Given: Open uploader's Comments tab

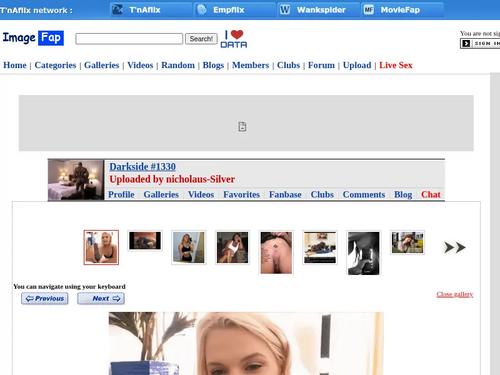Looking at the screenshot, I should coord(364,194).
